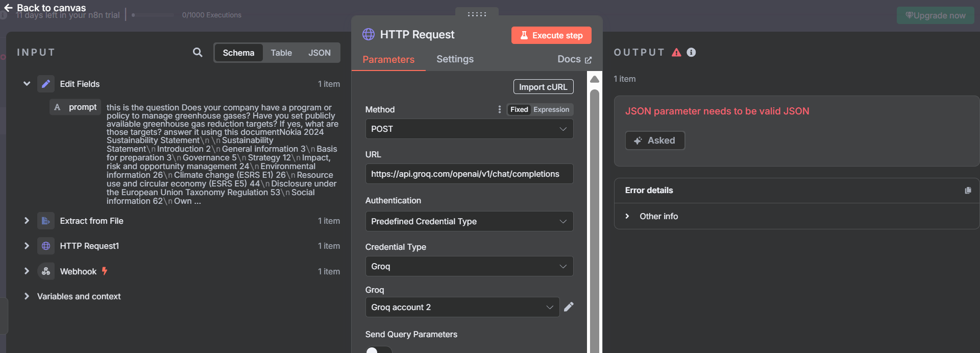980x353 pixels.
Task: Edit Groq credential with pencil icon
Action: click(569, 307)
